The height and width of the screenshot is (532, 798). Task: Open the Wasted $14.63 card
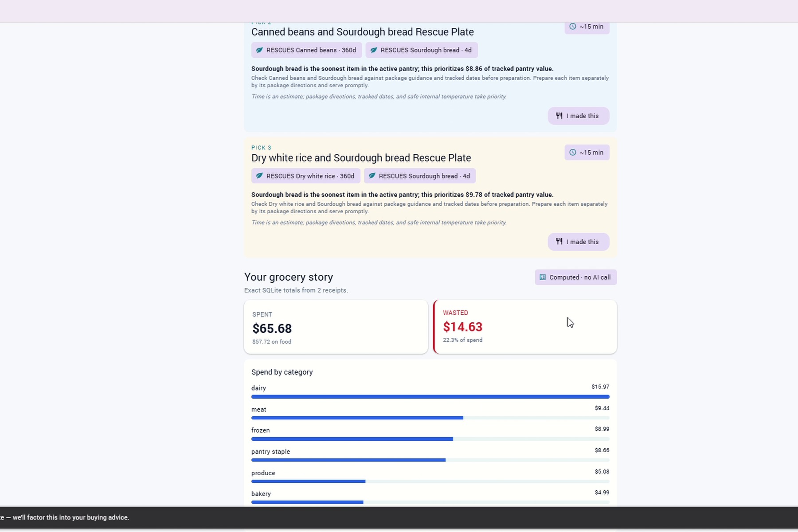pos(525,327)
